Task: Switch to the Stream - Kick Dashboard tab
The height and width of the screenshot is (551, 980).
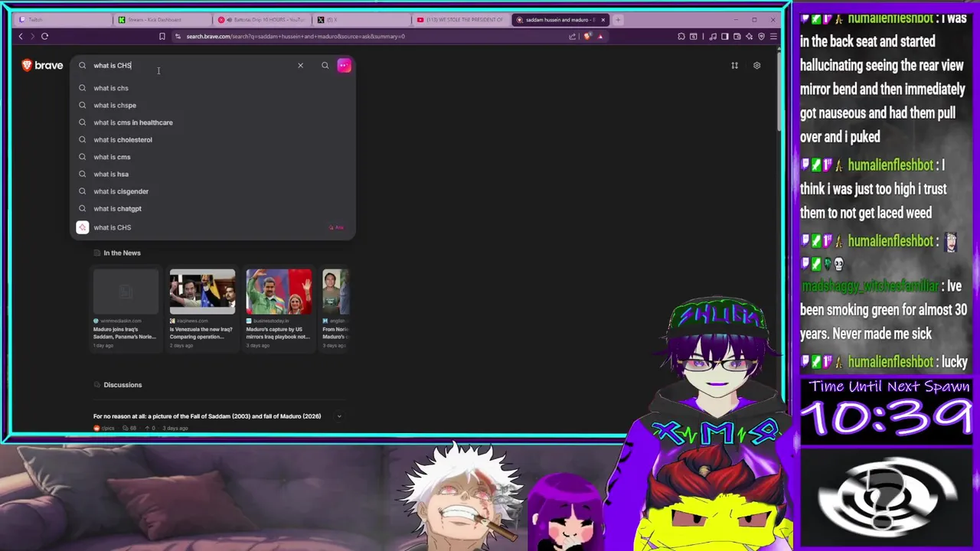Action: [x=162, y=20]
